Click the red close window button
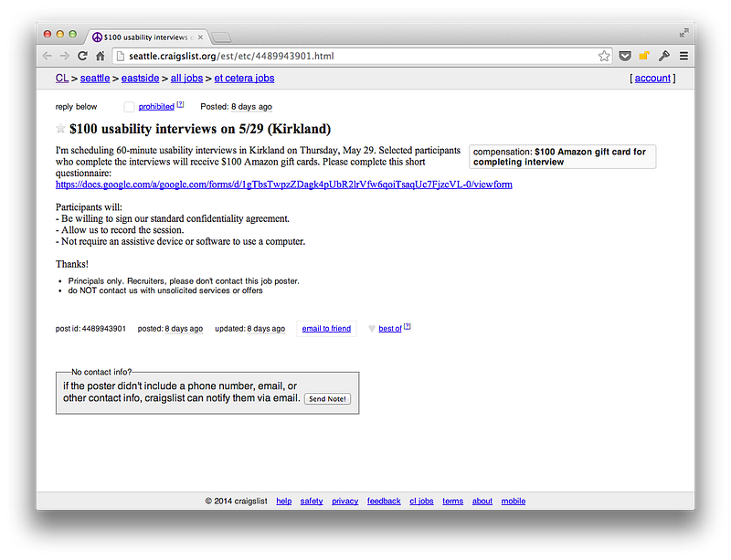The height and width of the screenshot is (560, 731). click(x=48, y=34)
